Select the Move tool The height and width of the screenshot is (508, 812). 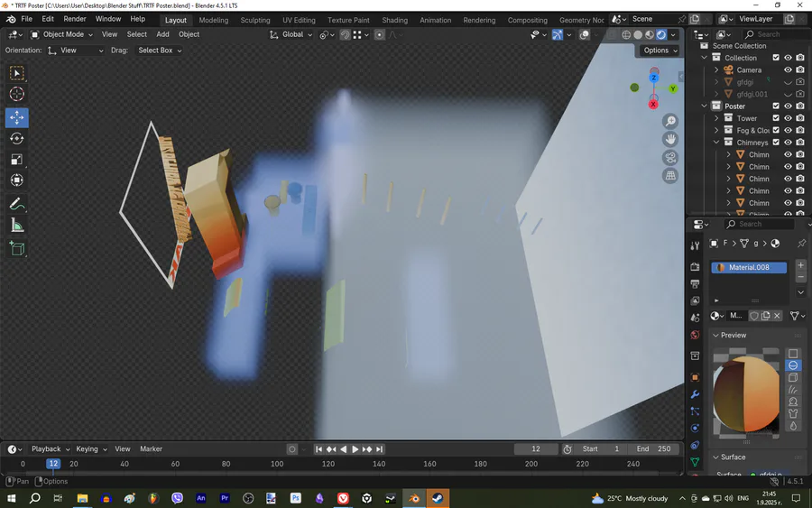coord(16,117)
